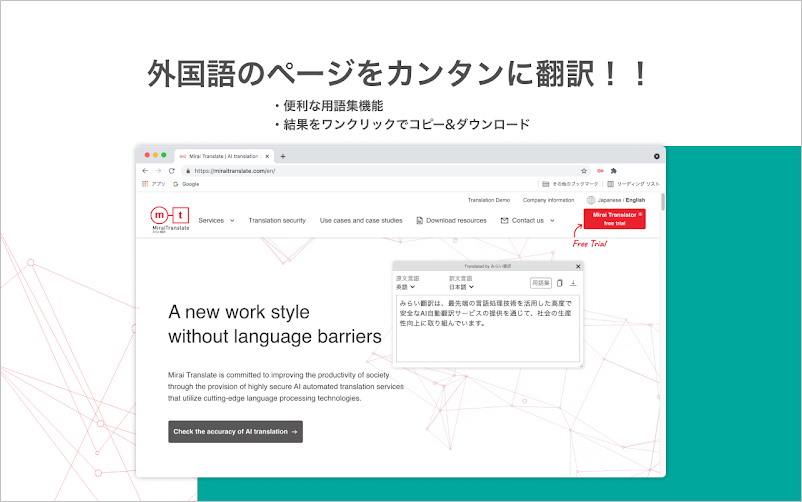Click the translation popup resize handle
The height and width of the screenshot is (502, 802).
tap(581, 365)
